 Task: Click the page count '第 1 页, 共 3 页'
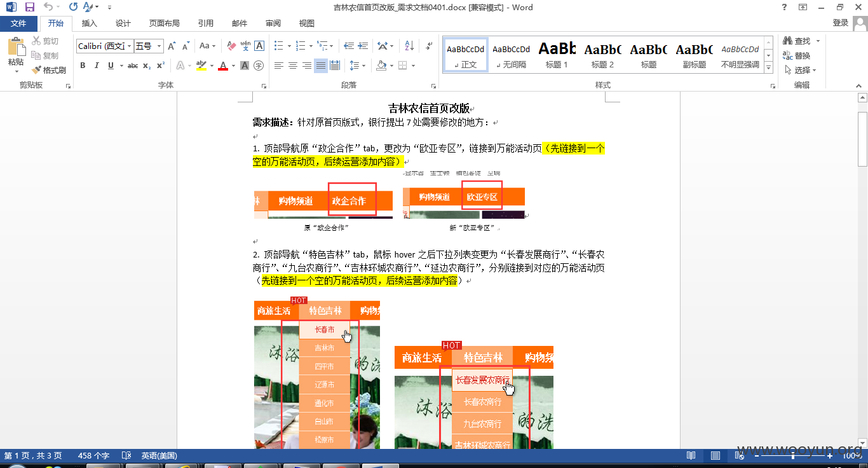(x=33, y=456)
